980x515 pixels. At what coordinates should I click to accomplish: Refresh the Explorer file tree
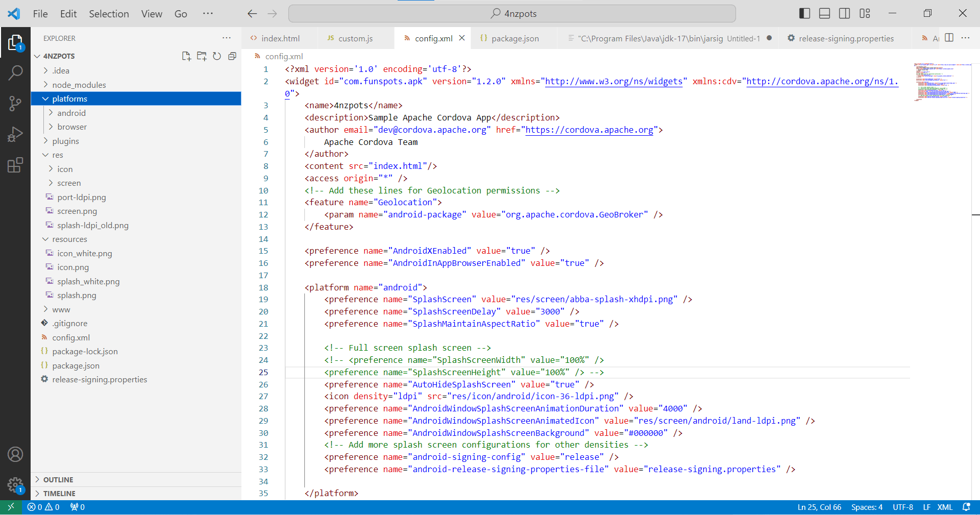[217, 56]
